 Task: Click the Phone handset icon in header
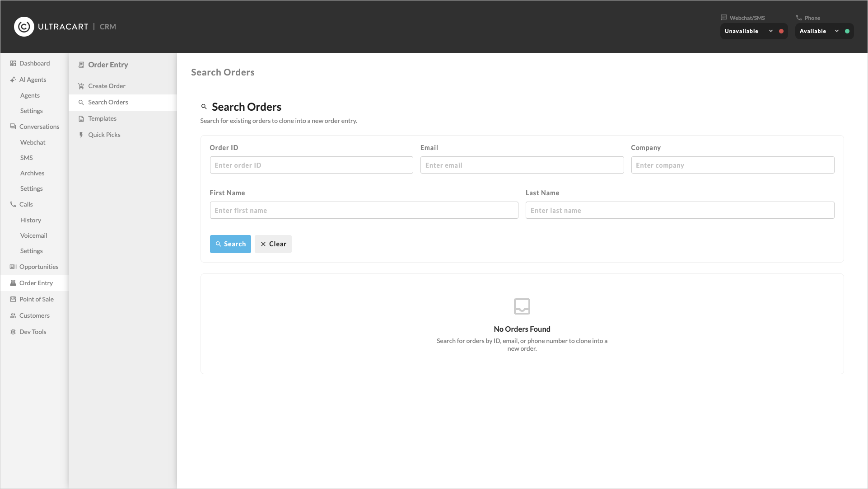(799, 18)
